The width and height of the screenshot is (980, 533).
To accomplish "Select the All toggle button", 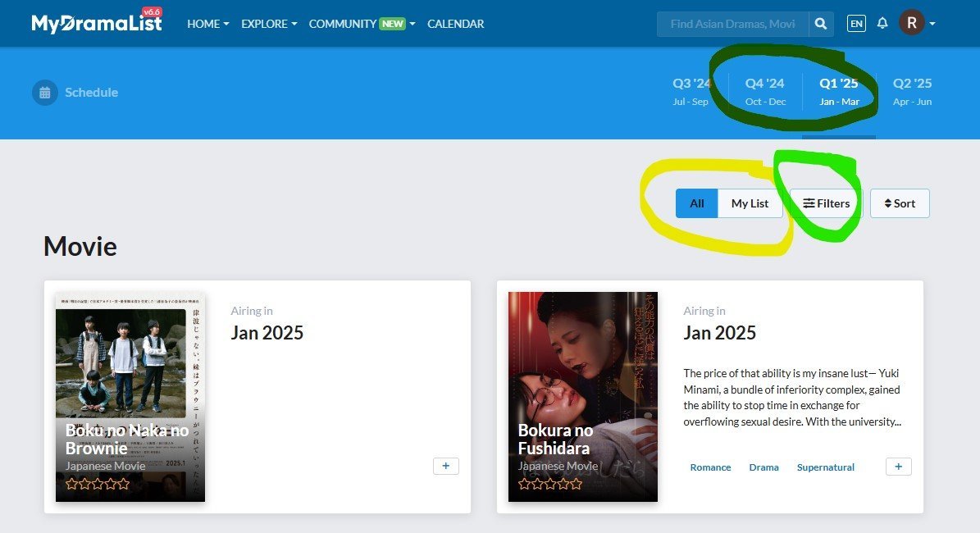I will (697, 203).
